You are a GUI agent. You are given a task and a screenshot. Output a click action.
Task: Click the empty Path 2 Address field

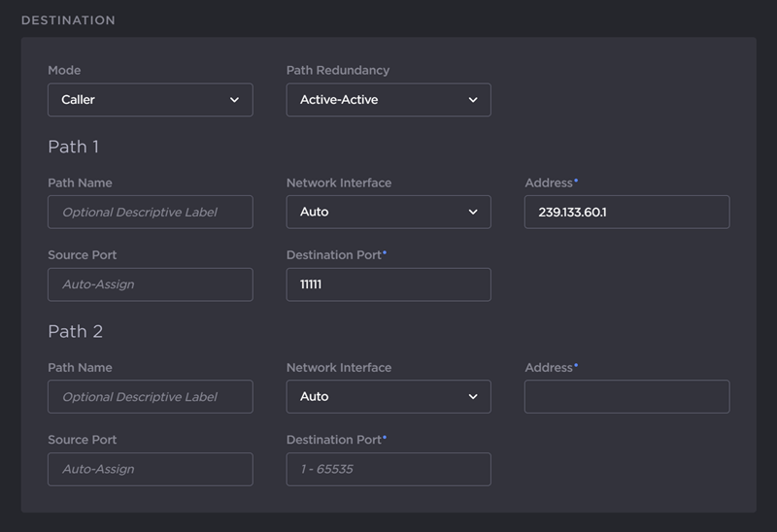626,396
